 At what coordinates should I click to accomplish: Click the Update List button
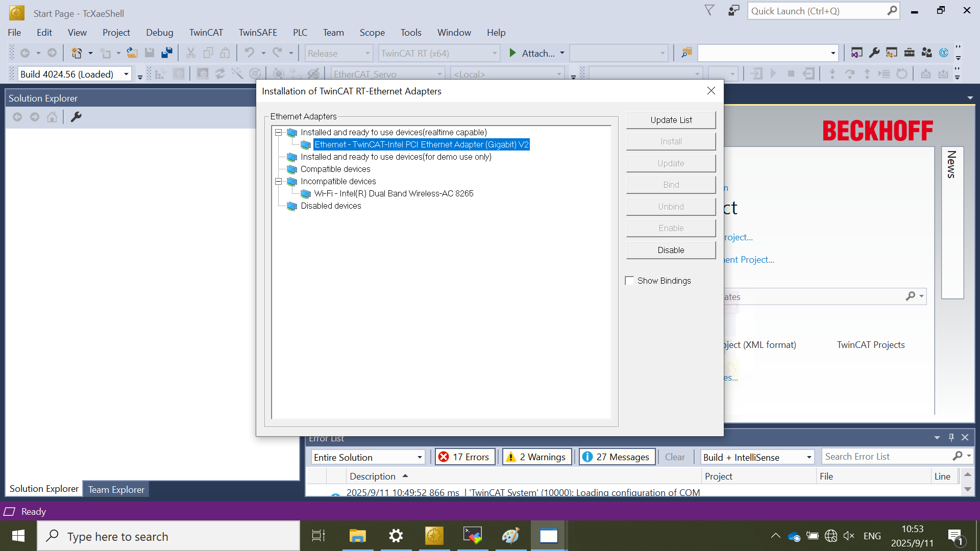pyautogui.click(x=671, y=120)
